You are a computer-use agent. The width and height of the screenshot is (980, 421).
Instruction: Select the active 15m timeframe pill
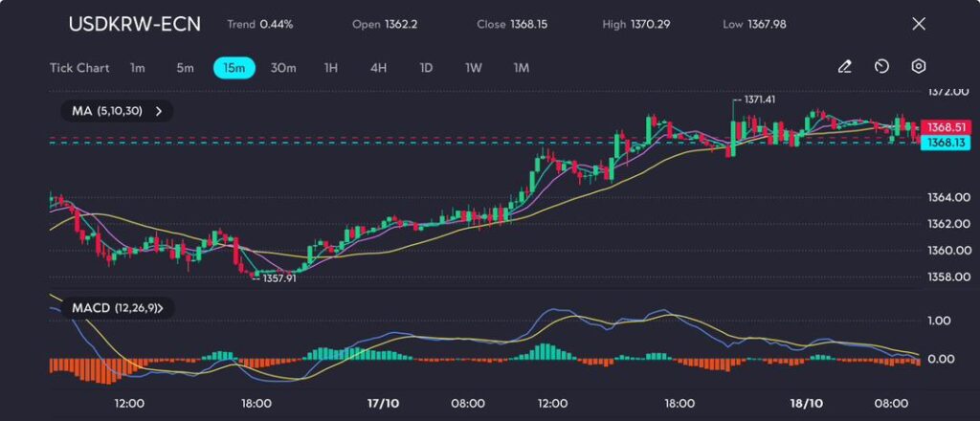click(234, 68)
